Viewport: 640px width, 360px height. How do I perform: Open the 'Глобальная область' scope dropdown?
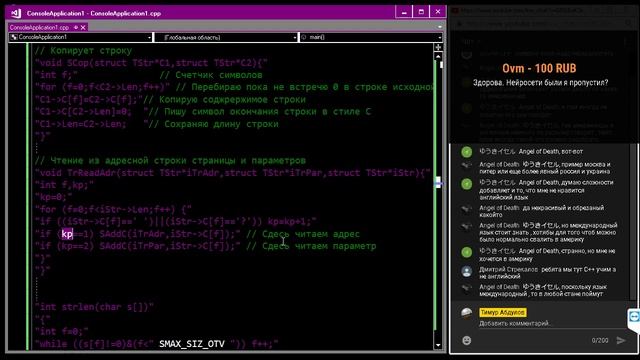pyautogui.click(x=226, y=37)
